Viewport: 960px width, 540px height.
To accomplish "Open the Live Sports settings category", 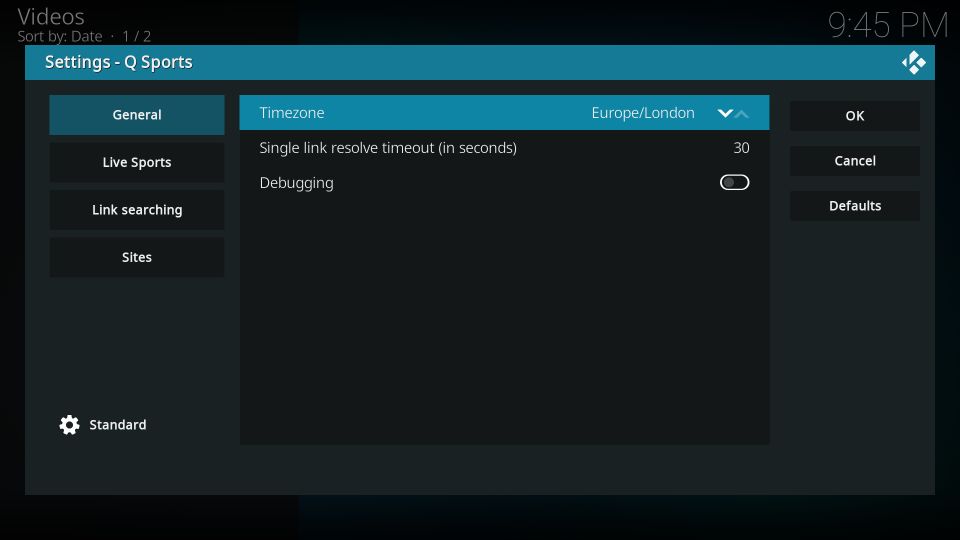I will (137, 162).
